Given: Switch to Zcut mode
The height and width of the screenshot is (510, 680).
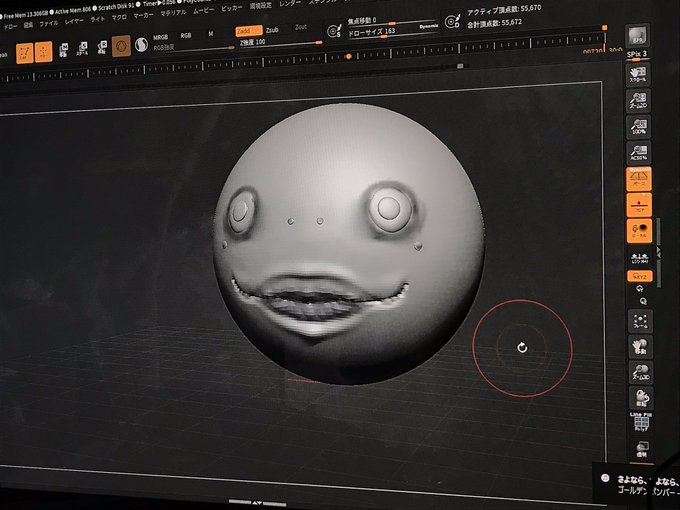Looking at the screenshot, I should pyautogui.click(x=301, y=27).
